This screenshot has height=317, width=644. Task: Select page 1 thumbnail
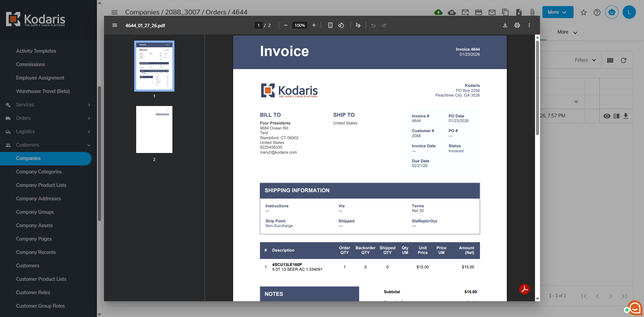(x=154, y=66)
